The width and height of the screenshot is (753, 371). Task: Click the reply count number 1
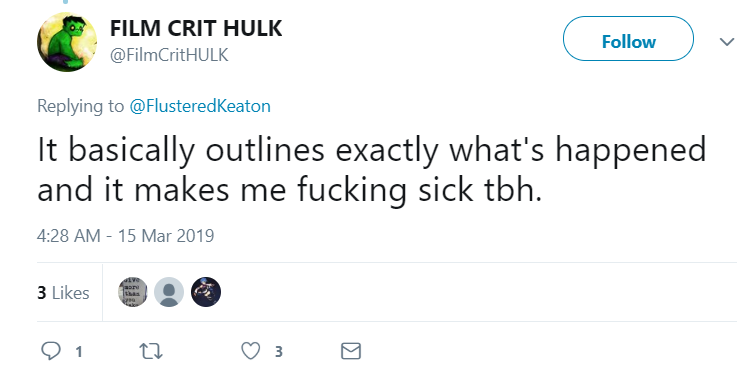pyautogui.click(x=79, y=352)
